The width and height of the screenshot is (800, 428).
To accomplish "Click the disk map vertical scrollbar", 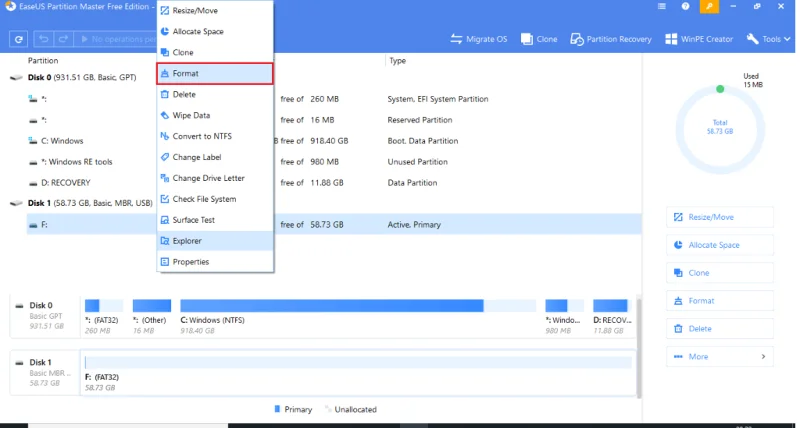I will pos(638,347).
